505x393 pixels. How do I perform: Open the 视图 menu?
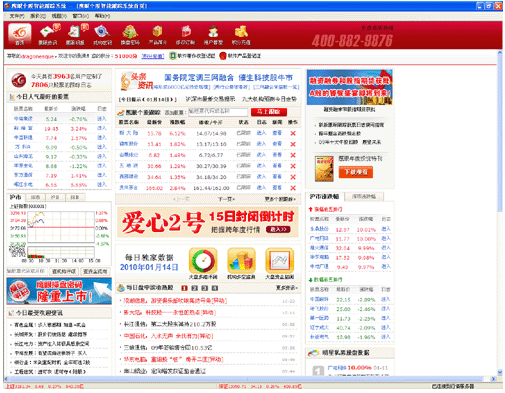(59, 16)
